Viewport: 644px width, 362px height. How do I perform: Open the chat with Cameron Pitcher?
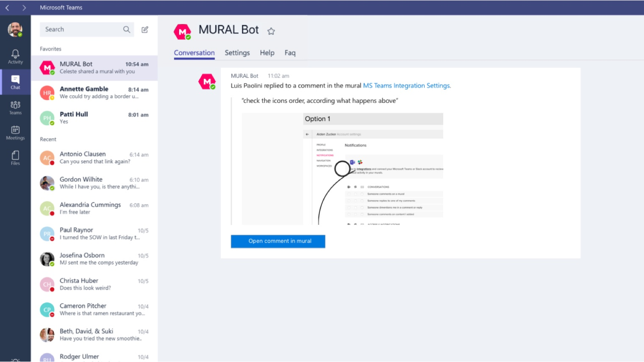pos(94,310)
